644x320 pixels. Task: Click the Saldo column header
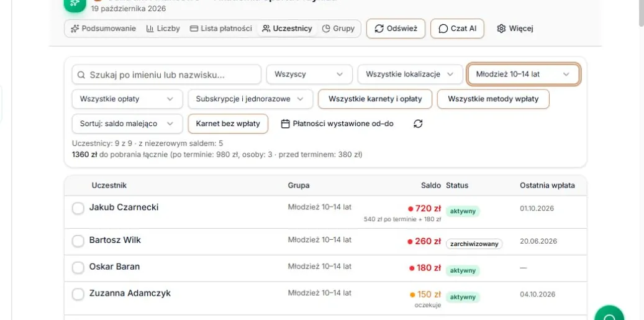click(431, 185)
